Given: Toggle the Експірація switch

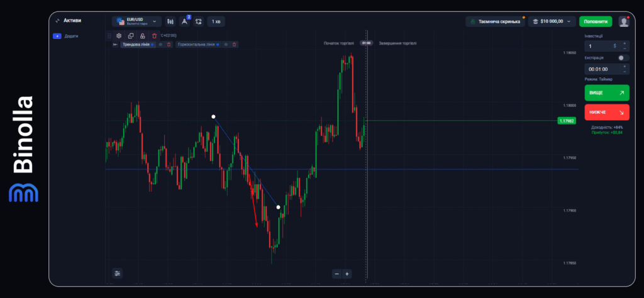Looking at the screenshot, I should pyautogui.click(x=623, y=57).
